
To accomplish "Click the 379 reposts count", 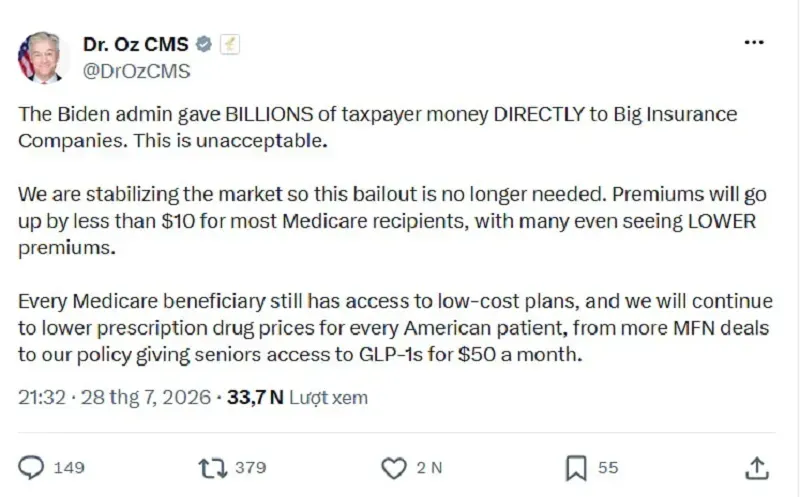I will click(251, 467).
